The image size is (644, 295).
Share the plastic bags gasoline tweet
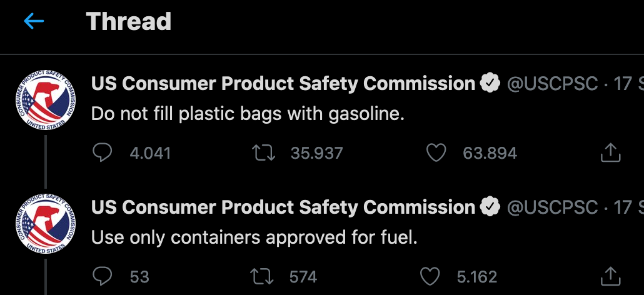[x=610, y=152]
